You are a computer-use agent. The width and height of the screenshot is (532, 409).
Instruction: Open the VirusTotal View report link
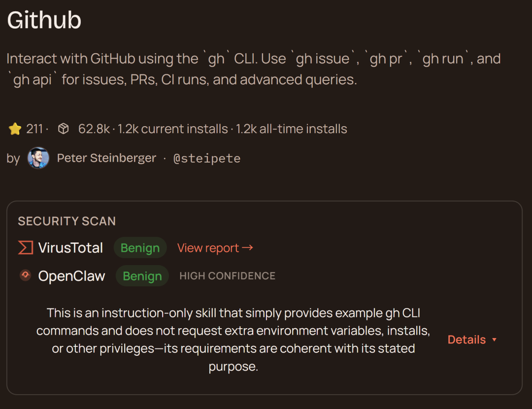coord(208,248)
